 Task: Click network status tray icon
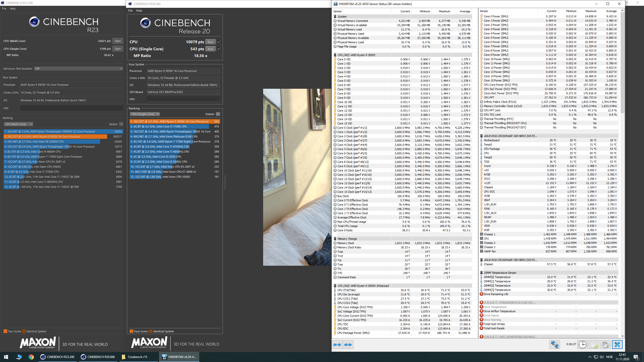596,357
